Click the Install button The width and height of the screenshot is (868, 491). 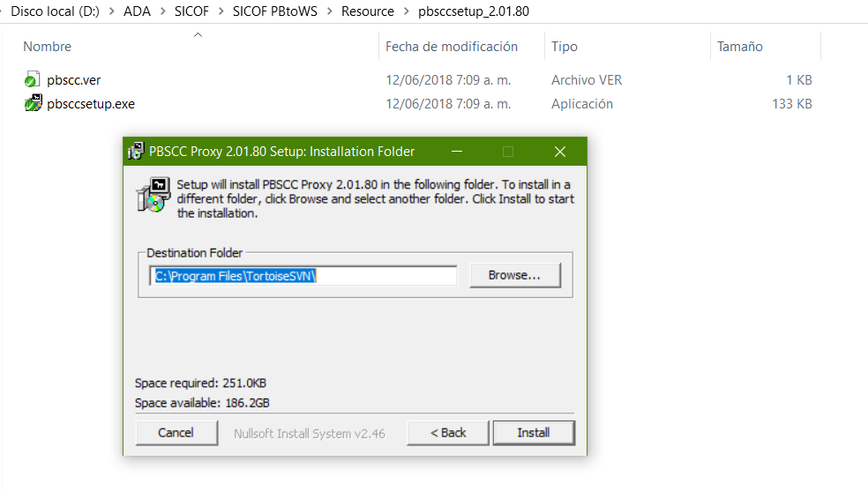pyautogui.click(x=534, y=433)
